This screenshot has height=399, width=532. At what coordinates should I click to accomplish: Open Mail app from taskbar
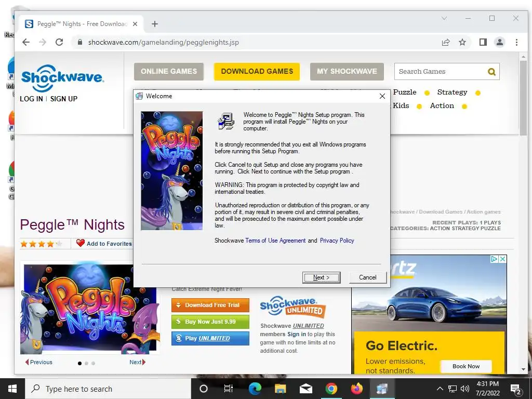[305, 389]
